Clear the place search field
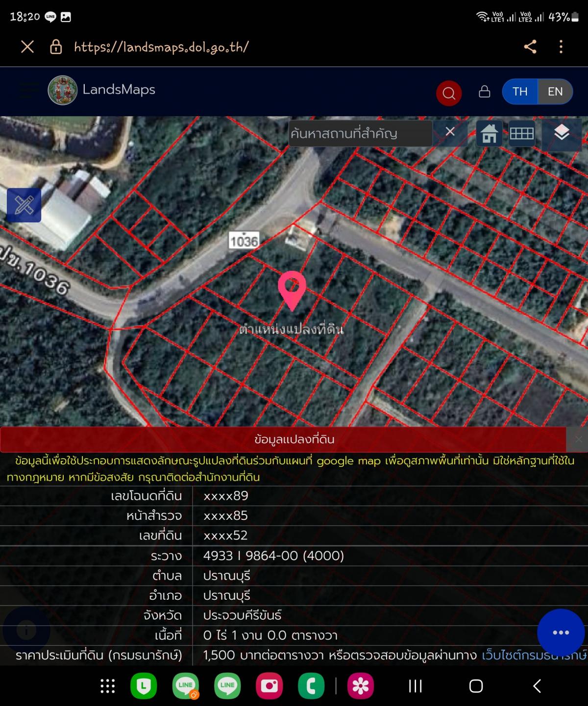The image size is (588, 706). (x=450, y=132)
